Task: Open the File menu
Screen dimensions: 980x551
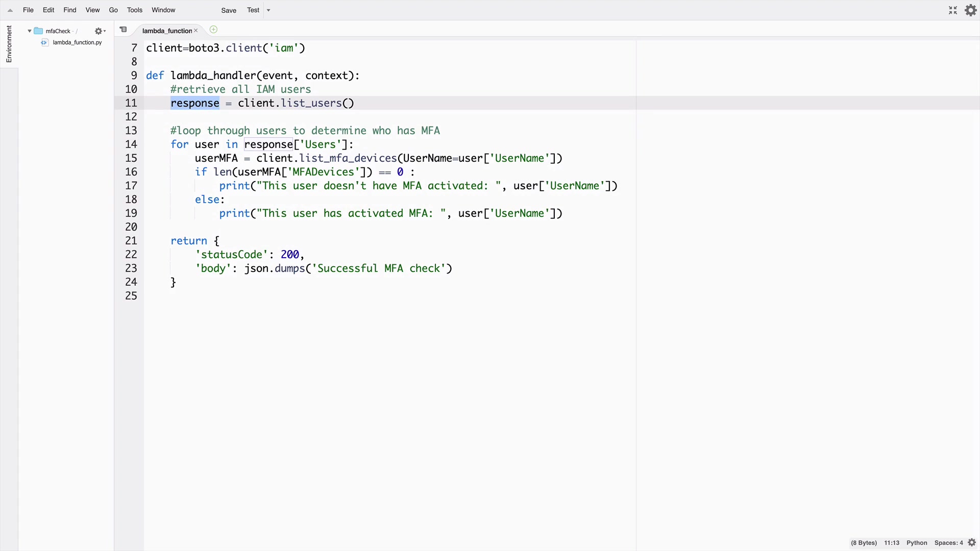Action: tap(28, 10)
